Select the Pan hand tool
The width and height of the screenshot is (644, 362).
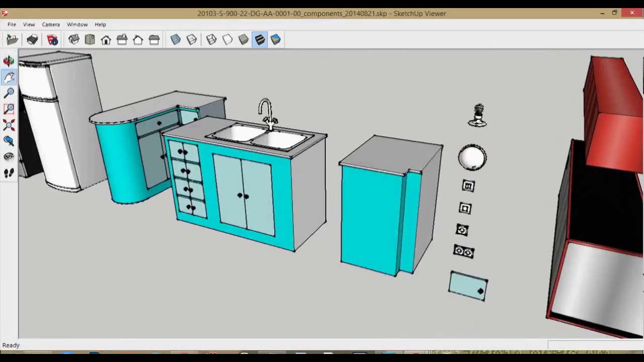tap(9, 77)
